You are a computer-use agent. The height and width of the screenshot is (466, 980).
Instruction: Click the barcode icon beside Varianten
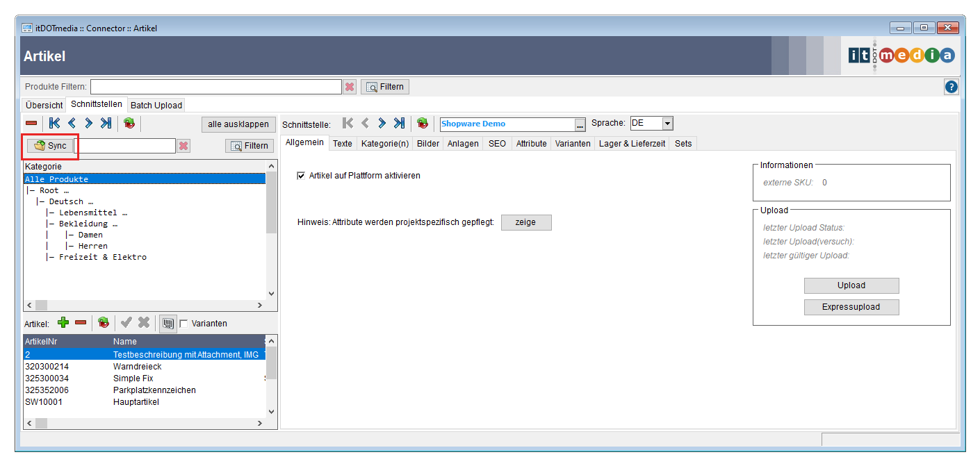click(167, 323)
